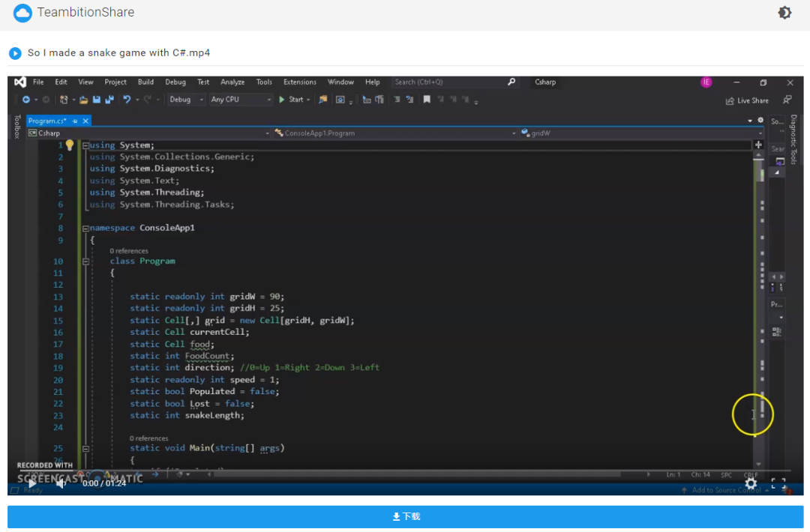Click the New Project toolbar icon

(64, 100)
